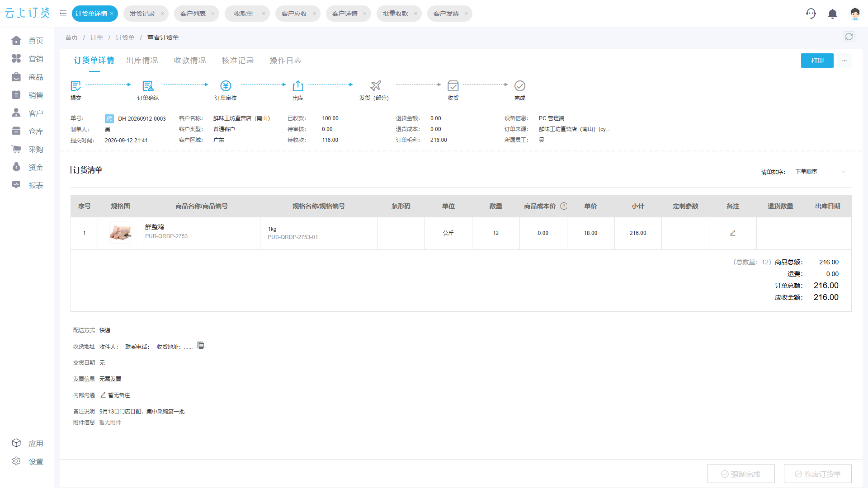Open 设置 in the sidebar
Screen dimensions: 868x488
point(27,461)
